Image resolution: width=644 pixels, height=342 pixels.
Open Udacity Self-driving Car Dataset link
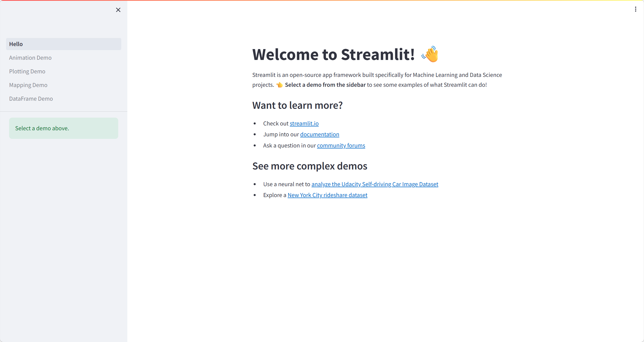click(x=375, y=184)
